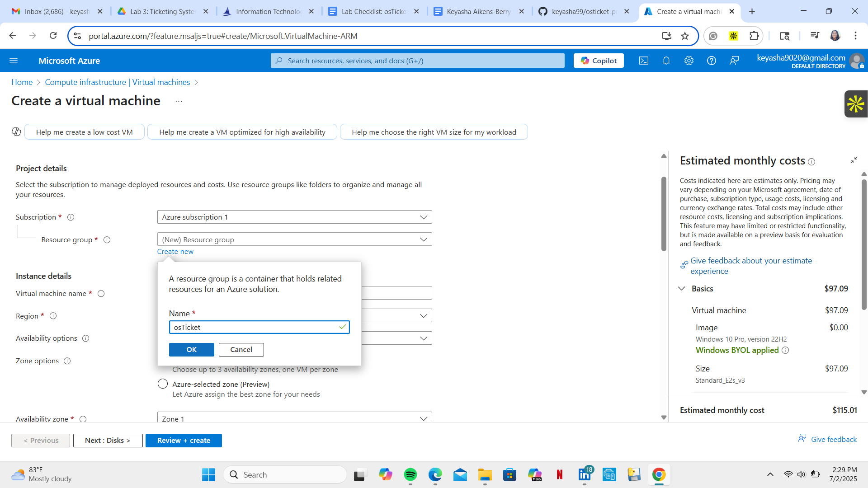This screenshot has width=868, height=488.
Task: Click info icon next to Estimated monthly costs
Action: (811, 162)
